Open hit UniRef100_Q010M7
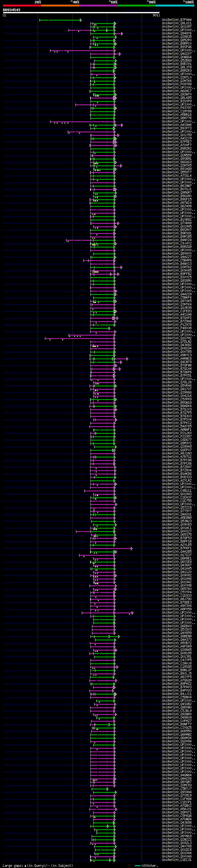Screen dimensions: 197x868 pos(176,26)
